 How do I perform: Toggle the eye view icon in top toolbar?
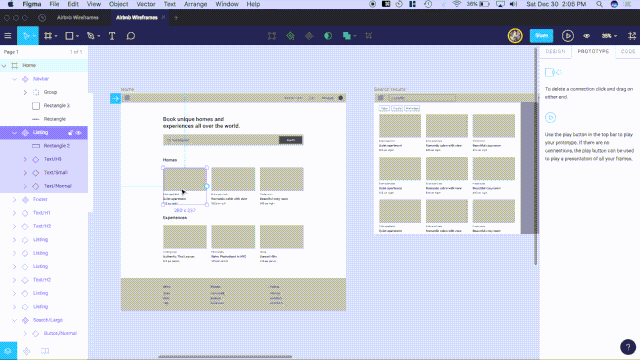pos(587,36)
